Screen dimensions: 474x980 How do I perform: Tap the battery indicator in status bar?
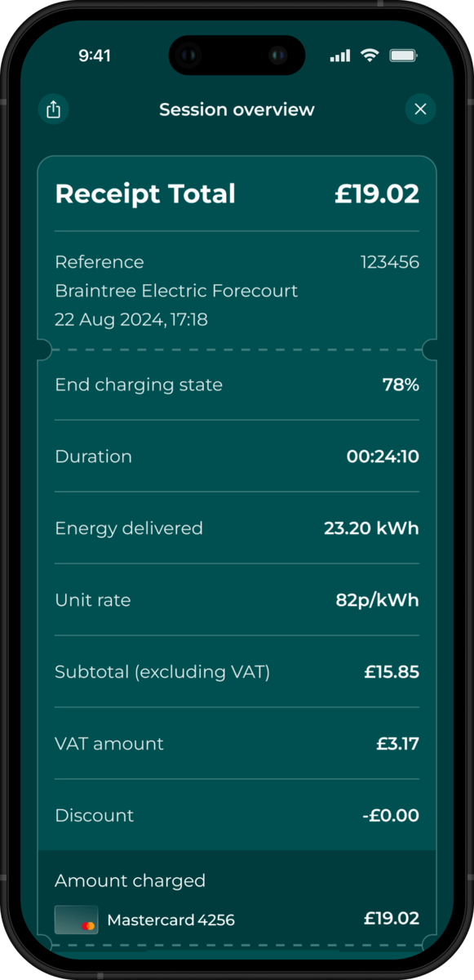tap(404, 56)
